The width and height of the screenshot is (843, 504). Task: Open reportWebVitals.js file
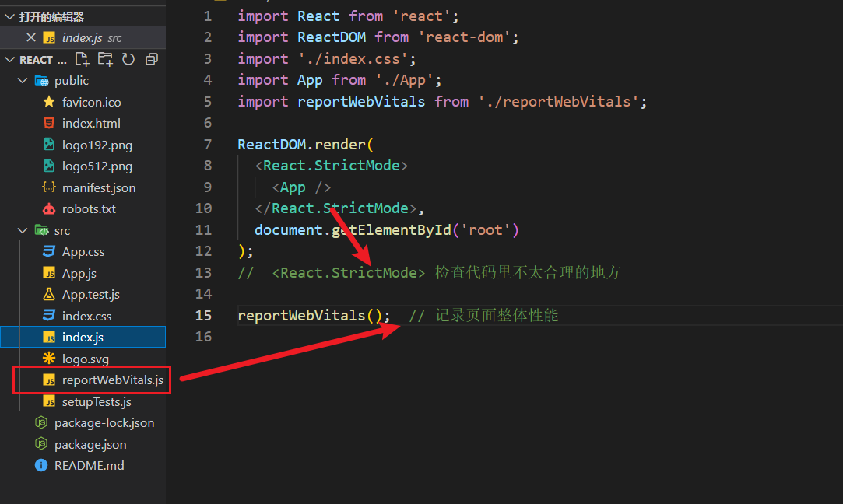112,380
